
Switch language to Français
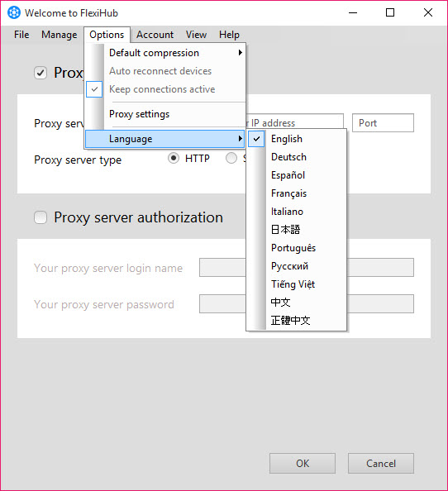[296, 193]
